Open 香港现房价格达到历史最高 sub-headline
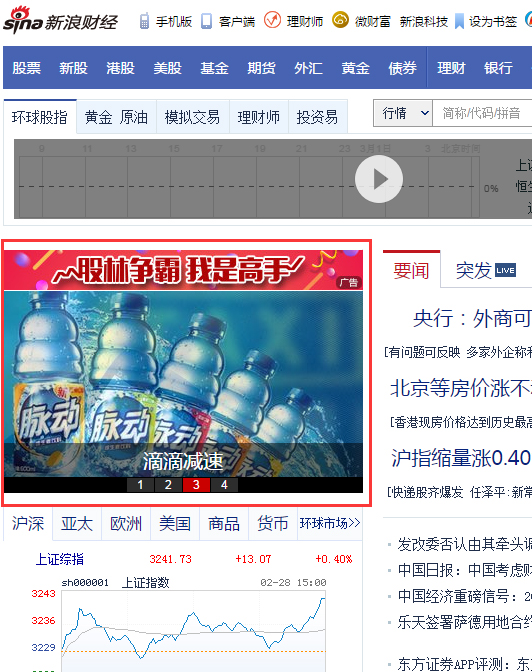The height and width of the screenshot is (672, 532). 463,423
